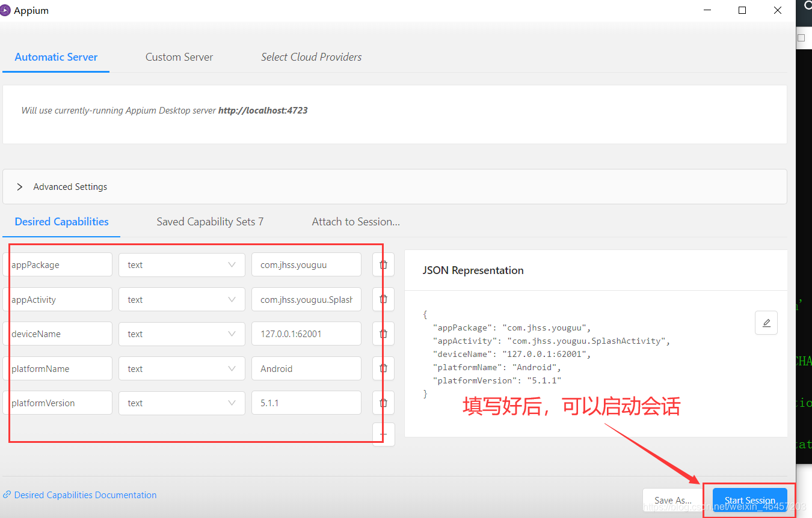812x518 pixels.
Task: Click the localhost:4723 server address text
Action: click(263, 111)
